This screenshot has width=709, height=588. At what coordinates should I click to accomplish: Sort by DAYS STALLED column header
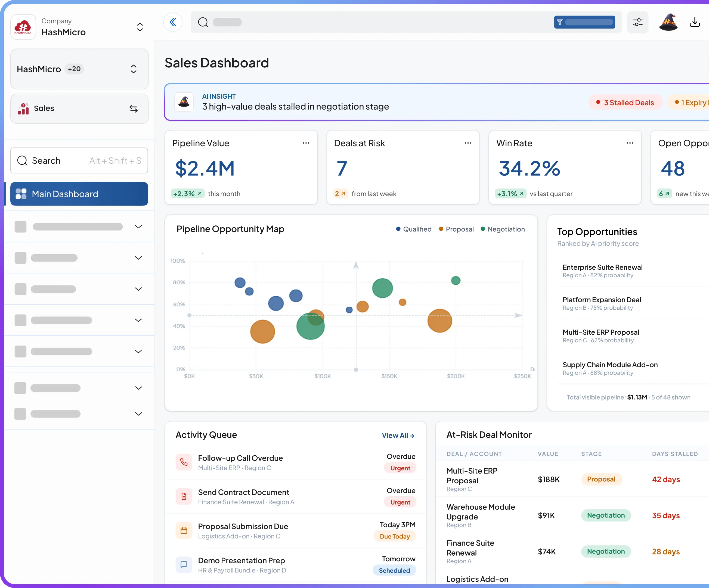tap(674, 454)
